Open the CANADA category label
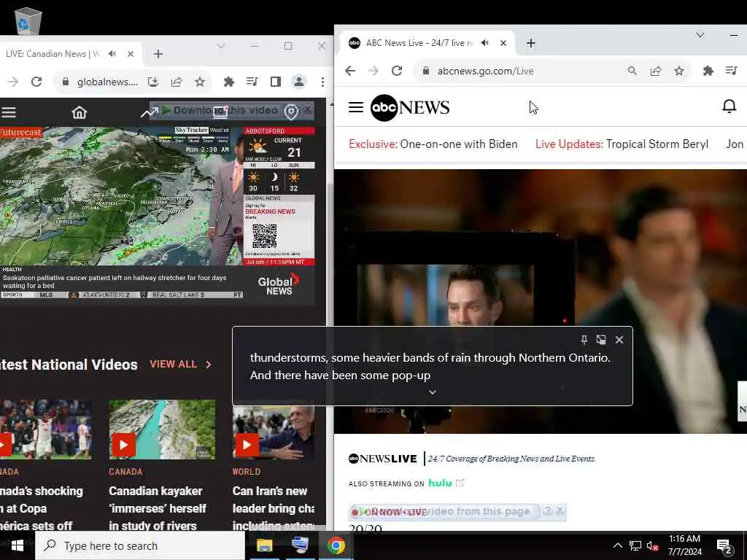This screenshot has height=560, width=747. click(125, 472)
